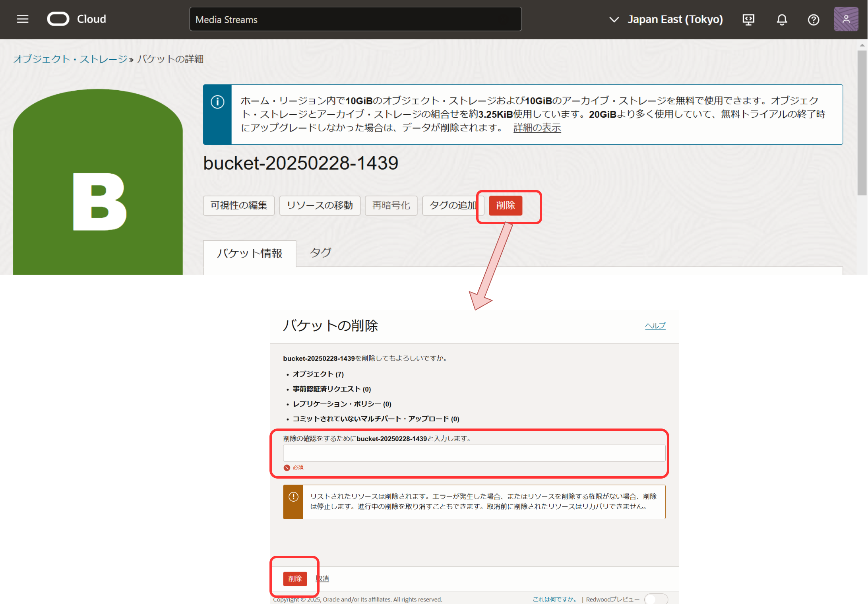Click the タグの追加 button
This screenshot has width=868, height=605.
coord(453,206)
